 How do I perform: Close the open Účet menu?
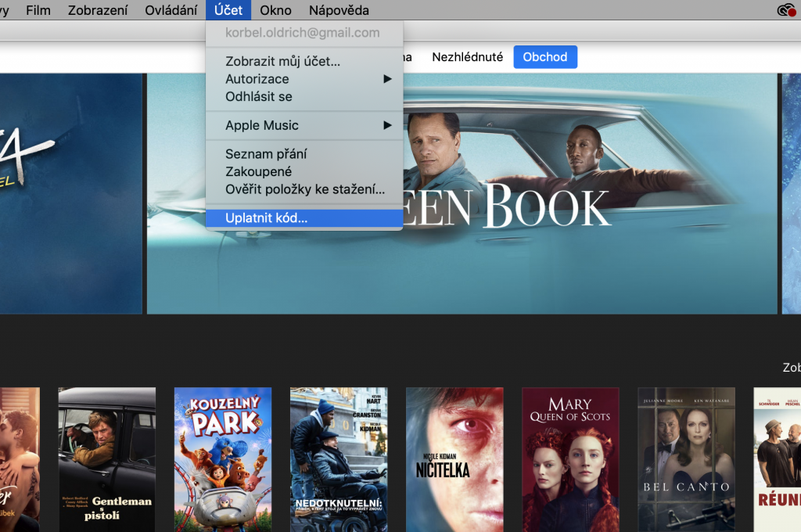click(x=228, y=10)
